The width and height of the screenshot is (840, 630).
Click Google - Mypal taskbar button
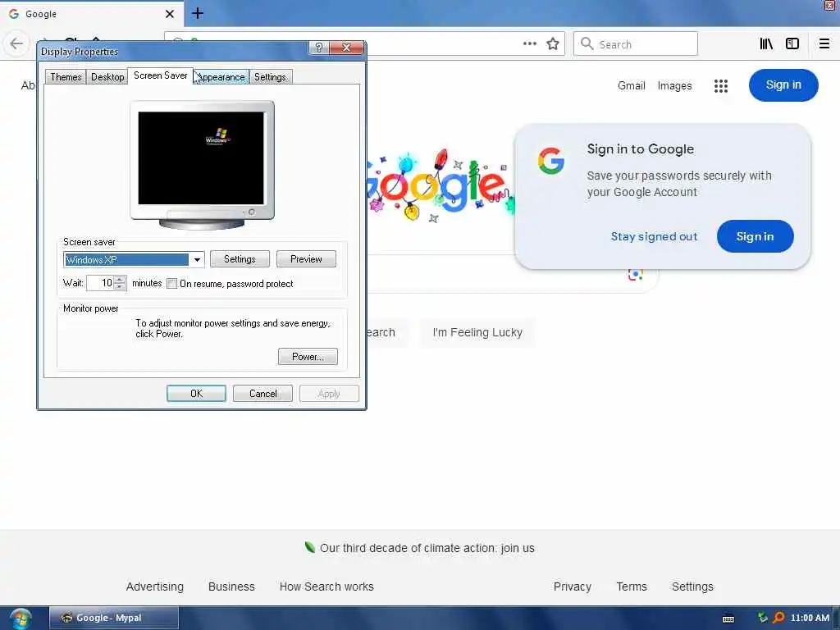(113, 618)
